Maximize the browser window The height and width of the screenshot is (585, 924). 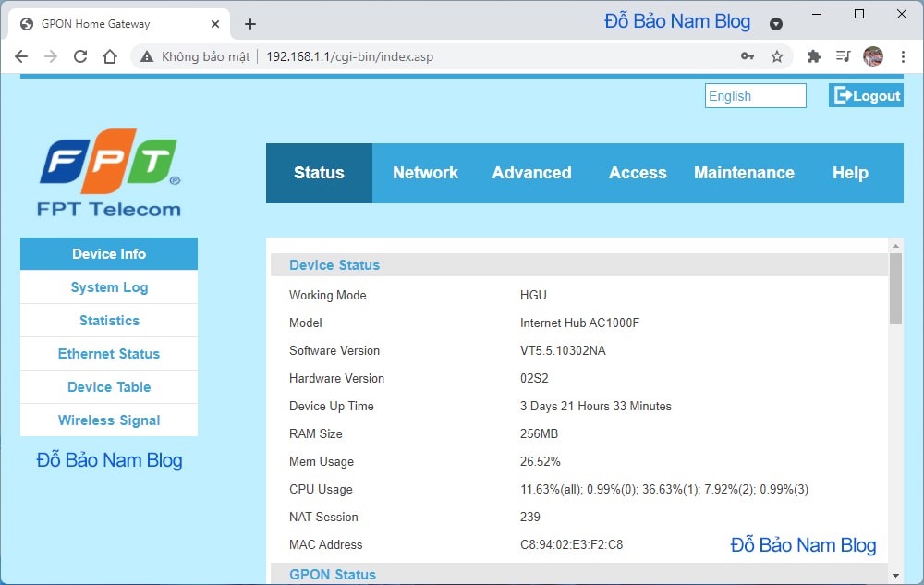point(859,14)
